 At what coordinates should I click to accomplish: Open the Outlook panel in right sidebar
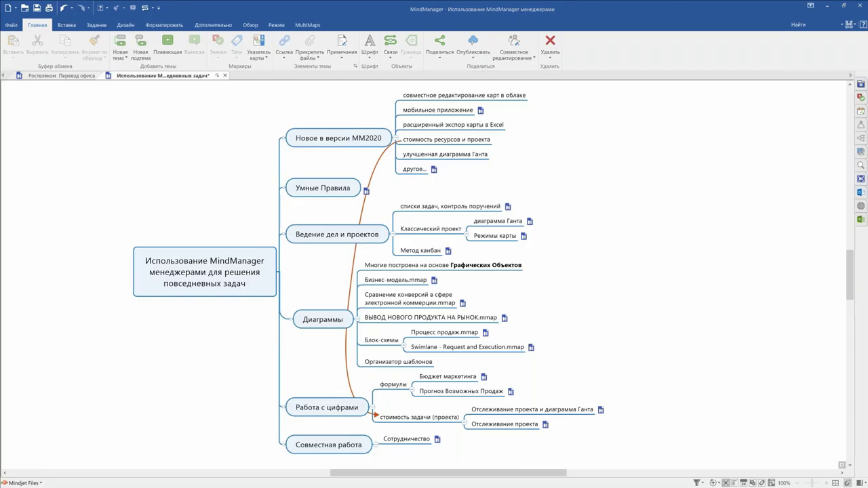(861, 192)
